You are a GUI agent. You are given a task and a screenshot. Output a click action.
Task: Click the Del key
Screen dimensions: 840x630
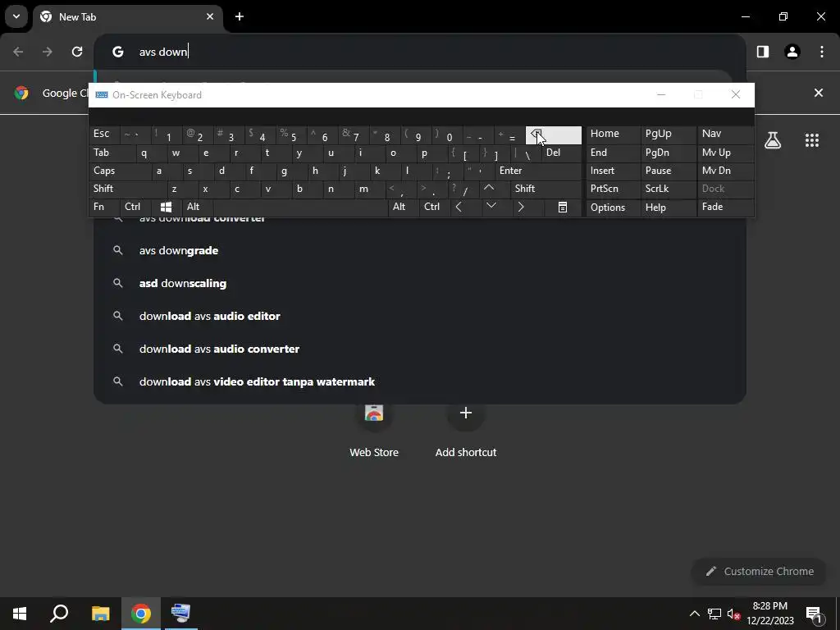[561, 153]
